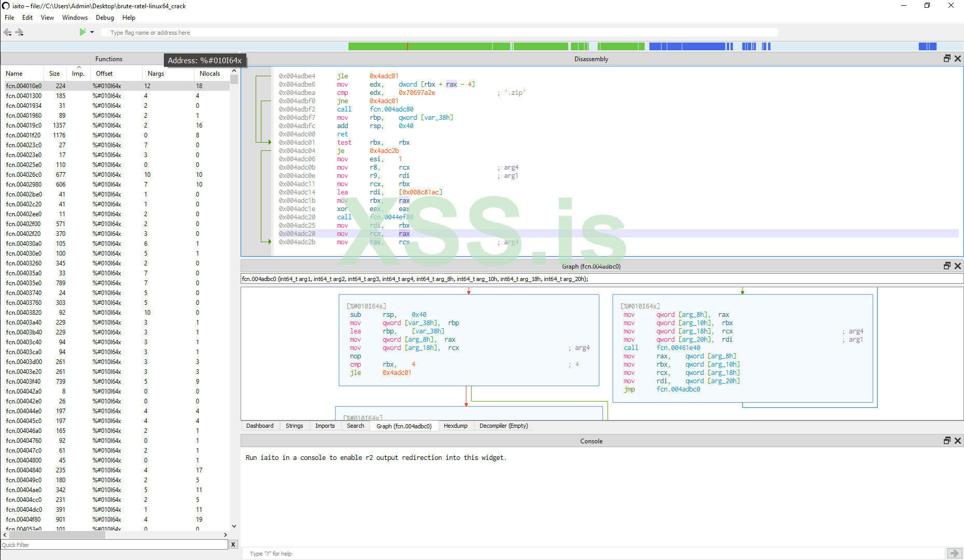Open the File menu

pyautogui.click(x=9, y=18)
